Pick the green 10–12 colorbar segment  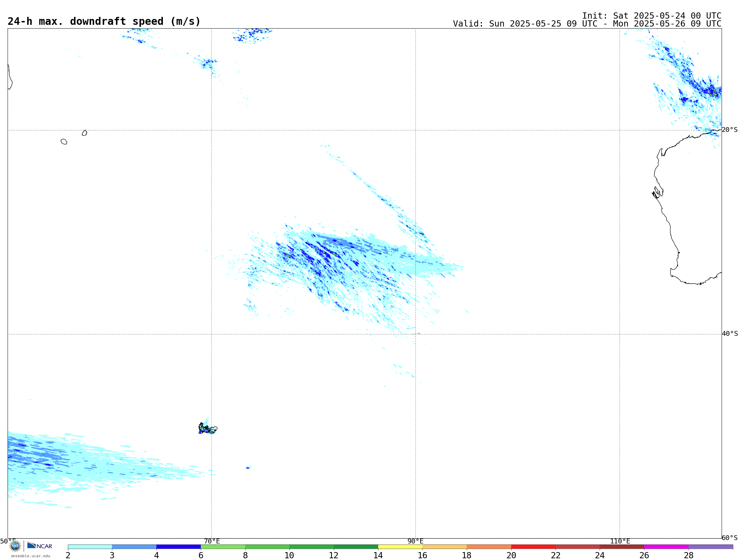click(x=312, y=547)
